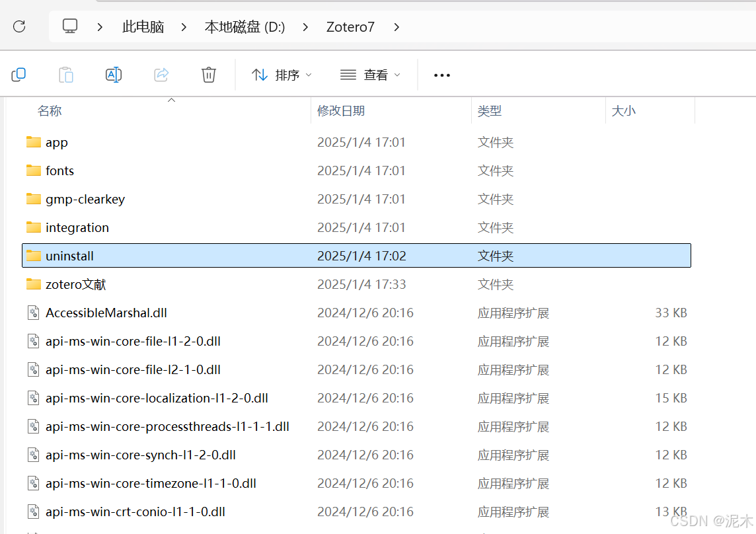Select the gmp-clearkey folder icon
This screenshot has height=534, width=756.
(33, 199)
